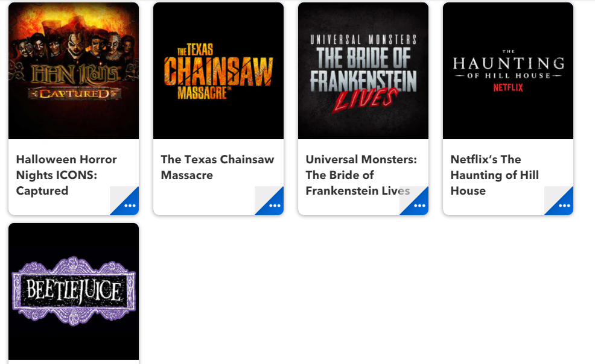Select the Texas Chainsaw Massacre poster thumbnail

point(218,71)
